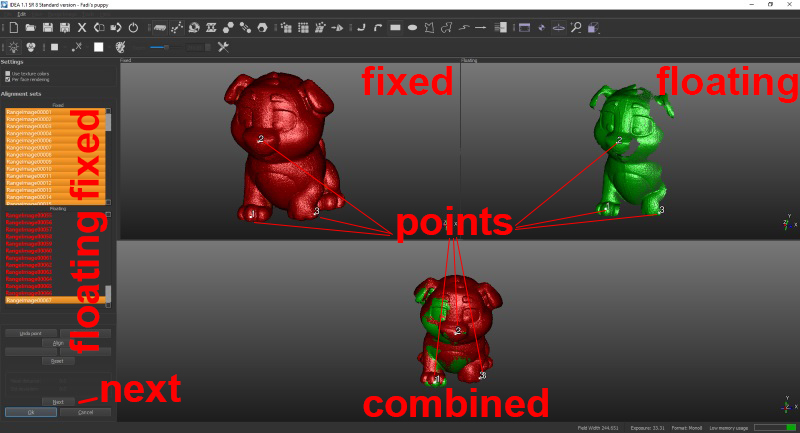Select the ellipse selection tool
Viewport: 800px width, 433px height.
[412, 28]
